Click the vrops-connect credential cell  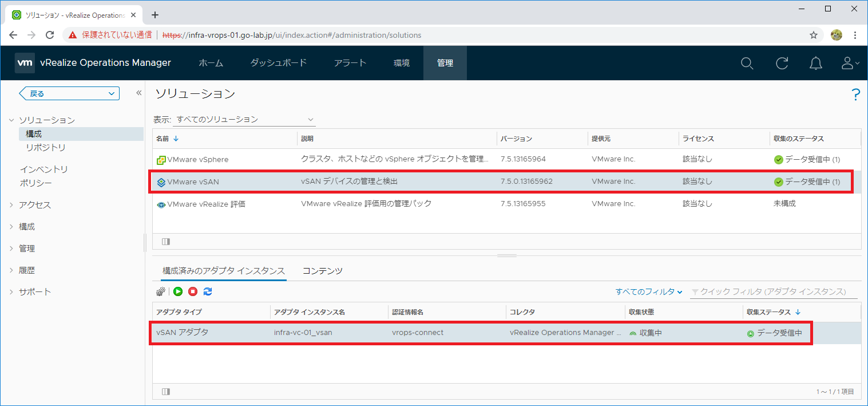tap(418, 332)
